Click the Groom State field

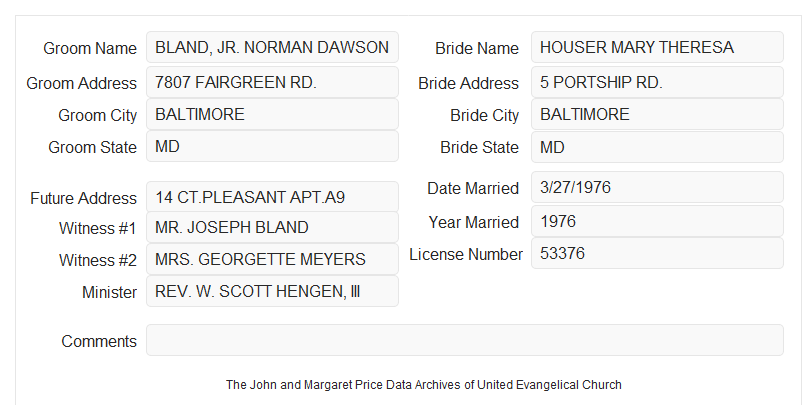point(272,146)
